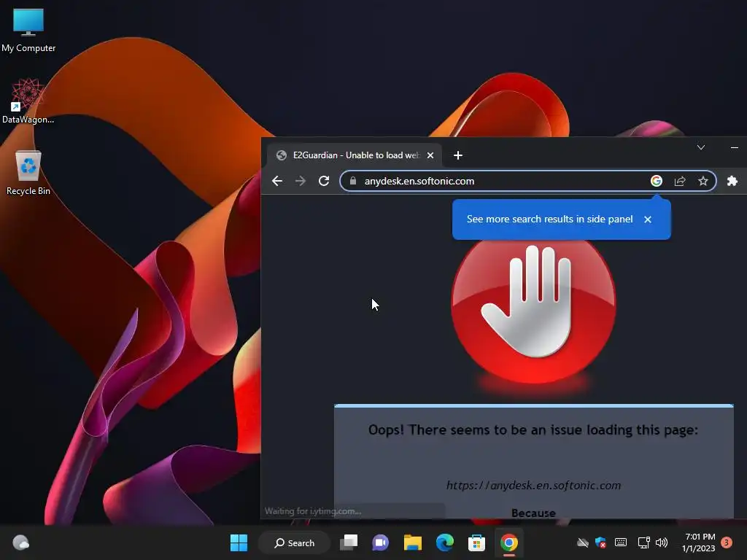Open notifications badge showing 3
This screenshot has height=560, width=747.
tap(727, 542)
